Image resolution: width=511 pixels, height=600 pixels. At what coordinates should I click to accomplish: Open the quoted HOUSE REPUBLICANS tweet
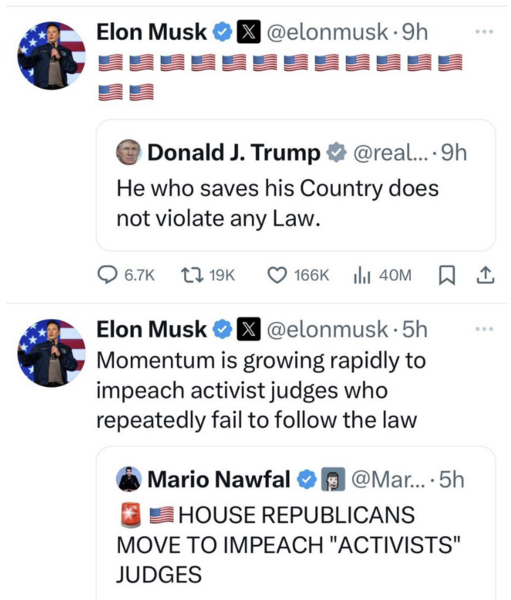click(296, 523)
